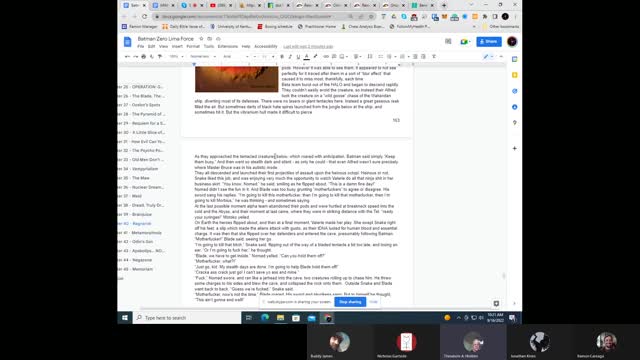Screen dimensions: 640x360
Task: Click the Windows taskbar search box
Action: pyautogui.click(x=187, y=318)
